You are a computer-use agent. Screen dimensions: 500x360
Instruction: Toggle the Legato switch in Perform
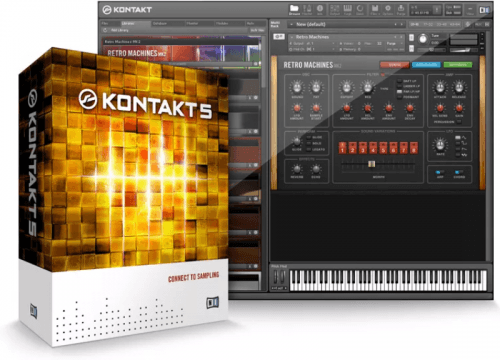point(309,149)
